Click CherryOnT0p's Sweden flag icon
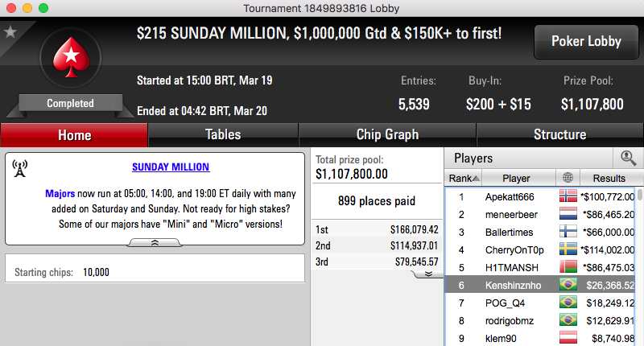This screenshot has height=346, width=644. point(568,249)
